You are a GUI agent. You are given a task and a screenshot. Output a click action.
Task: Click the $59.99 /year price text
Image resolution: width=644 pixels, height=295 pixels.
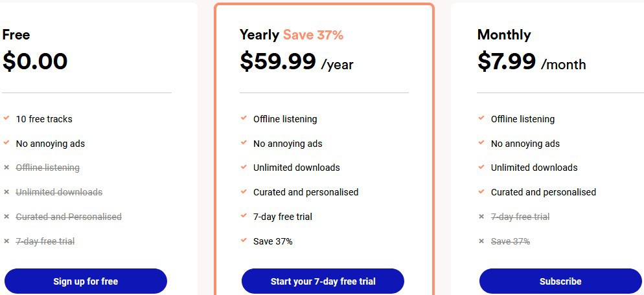click(297, 62)
